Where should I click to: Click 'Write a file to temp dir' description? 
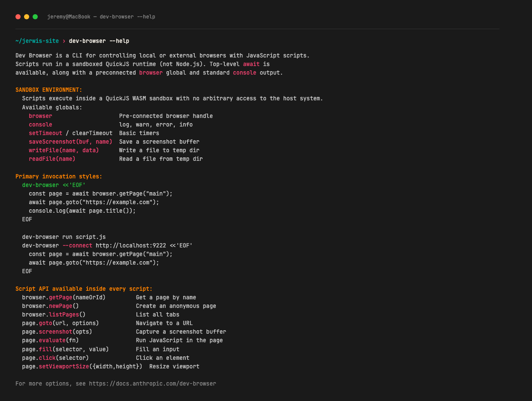click(x=159, y=151)
